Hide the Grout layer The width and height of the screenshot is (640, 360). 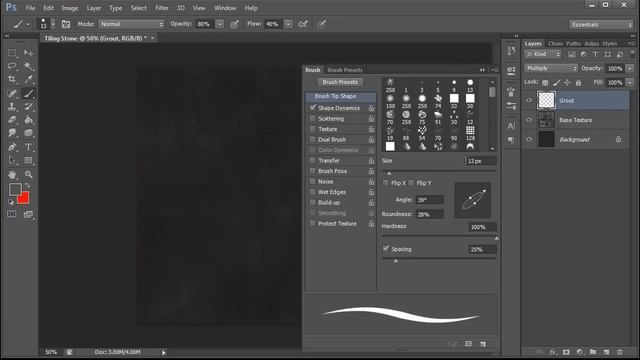(x=529, y=100)
